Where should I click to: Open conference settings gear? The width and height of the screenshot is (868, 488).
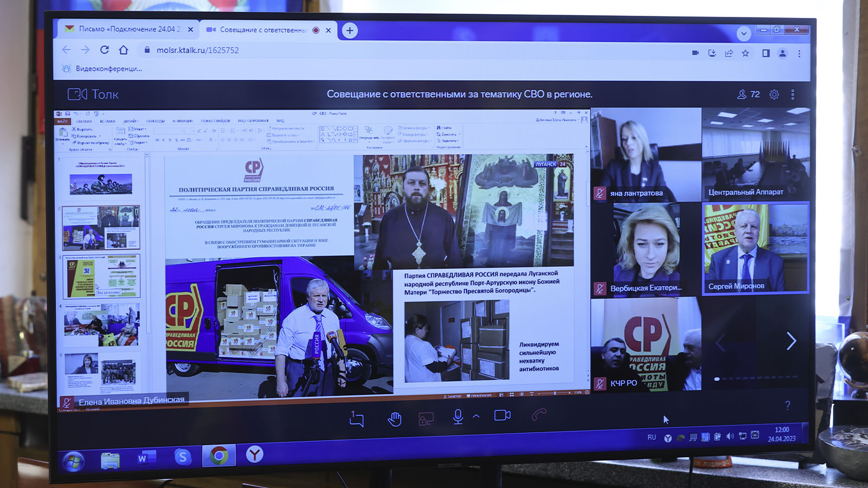[774, 94]
